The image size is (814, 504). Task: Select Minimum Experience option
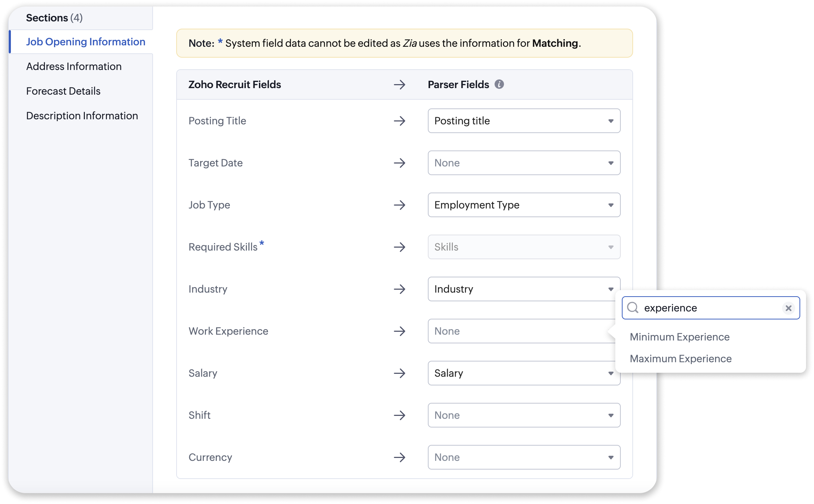point(679,337)
